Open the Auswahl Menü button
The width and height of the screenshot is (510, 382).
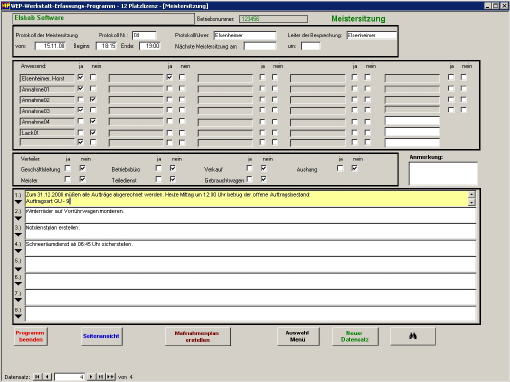point(298,336)
